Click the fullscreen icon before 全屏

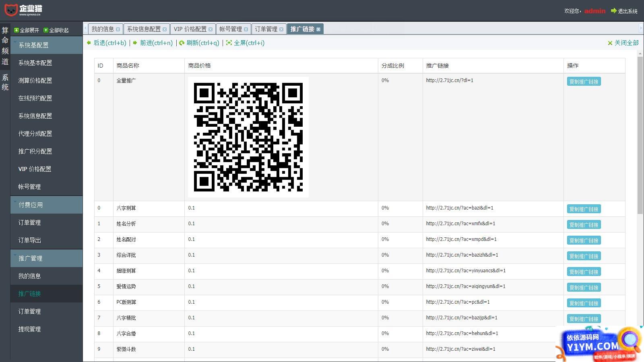pyautogui.click(x=229, y=43)
